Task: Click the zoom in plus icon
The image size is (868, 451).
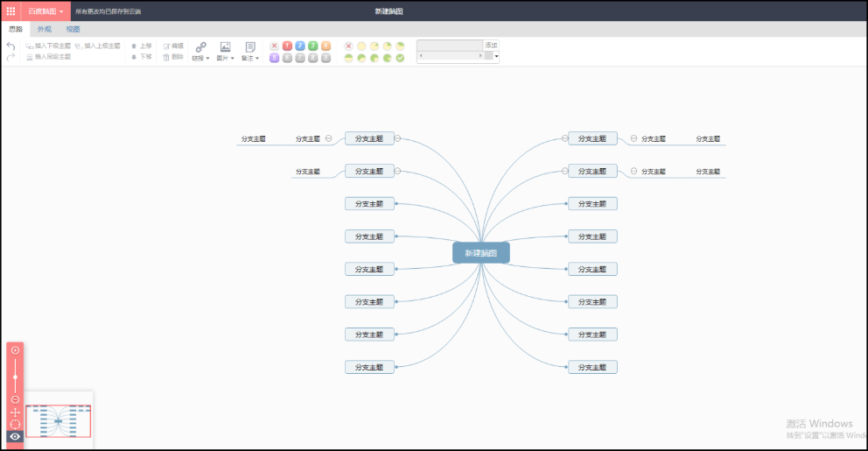Action: [15, 350]
